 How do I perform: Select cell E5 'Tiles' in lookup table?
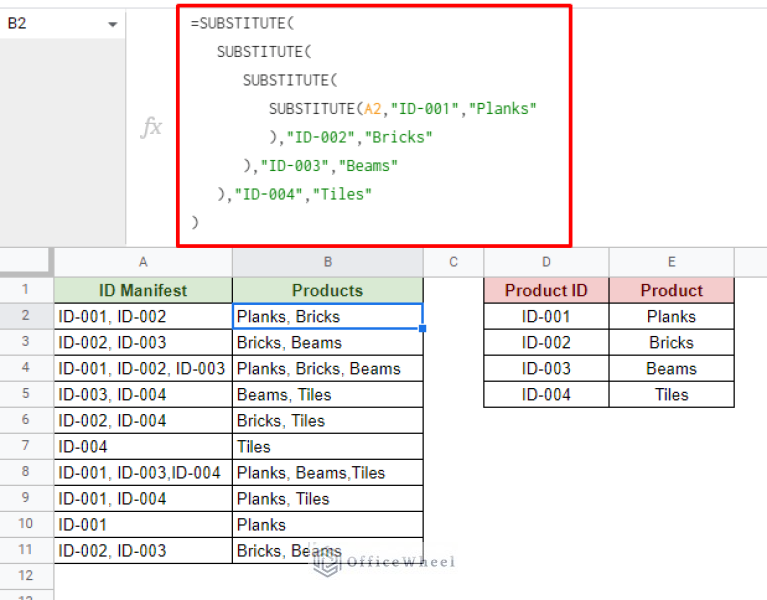pyautogui.click(x=672, y=394)
